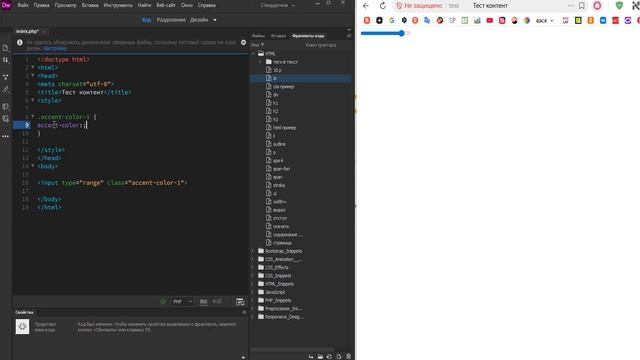Viewport: 640px width, 360px height.
Task: Click the file management arrows icon
Action: pos(6,60)
